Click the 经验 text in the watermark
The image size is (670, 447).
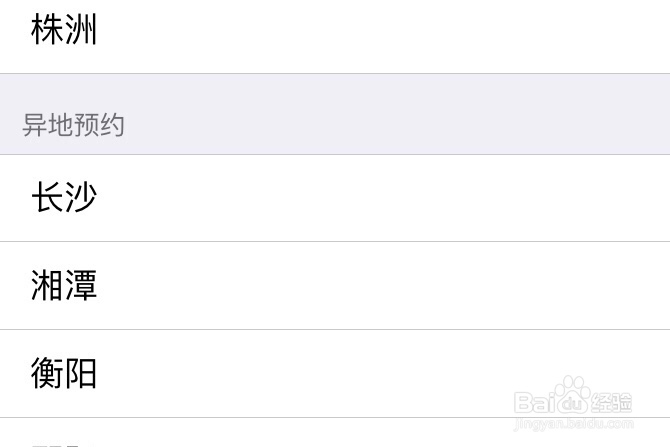(x=610, y=402)
